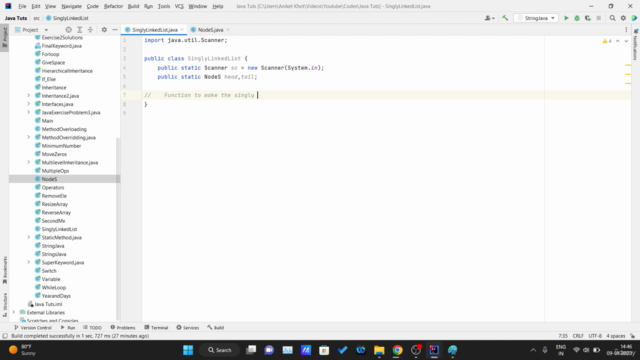This screenshot has height=360, width=640.
Task: Open the File menu
Action: click(22, 6)
